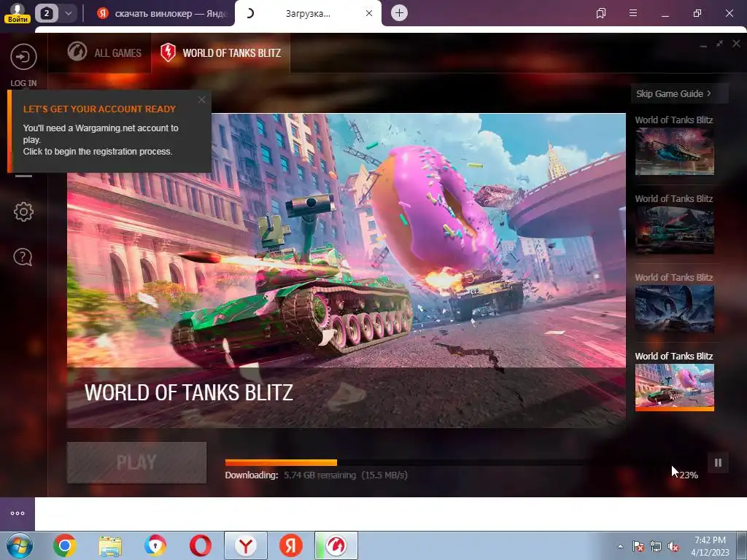This screenshot has height=560, width=747.
Task: Select the second World of Tanks Blitz thumbnail
Action: click(674, 230)
